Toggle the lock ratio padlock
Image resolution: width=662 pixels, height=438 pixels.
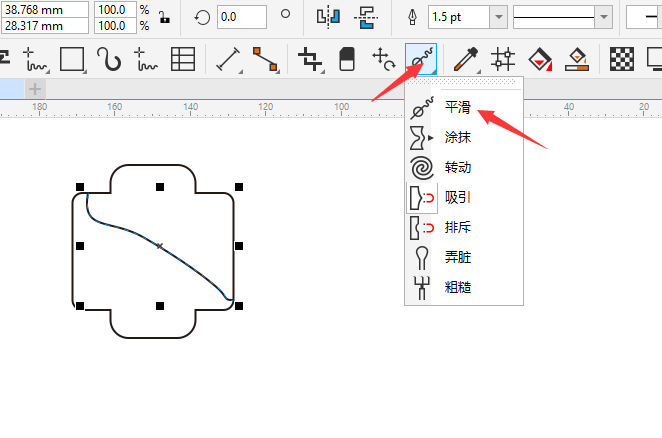(x=163, y=16)
